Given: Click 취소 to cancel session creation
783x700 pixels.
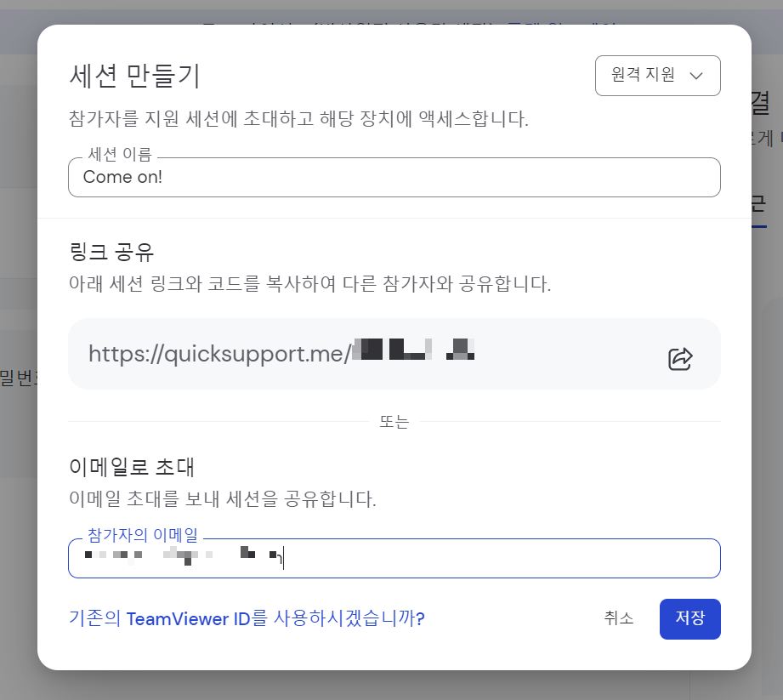Looking at the screenshot, I should pyautogui.click(x=618, y=619).
